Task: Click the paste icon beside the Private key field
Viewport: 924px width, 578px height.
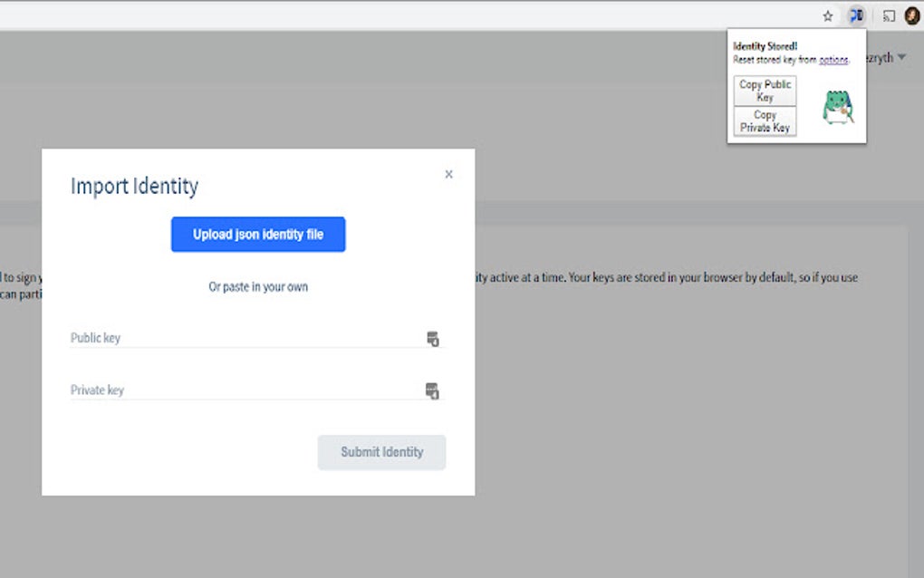Action: (432, 390)
